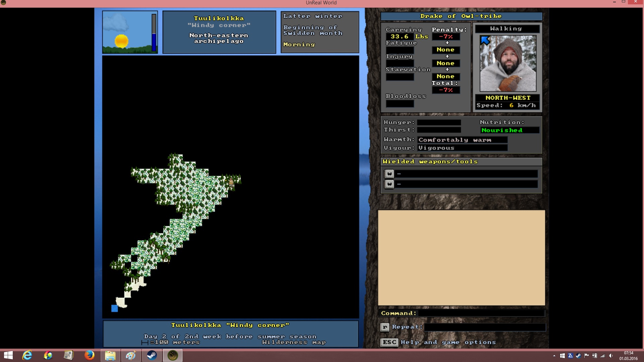Viewport: 644px width, 362px height.
Task: Click the ESC help and options button
Action: click(x=389, y=342)
